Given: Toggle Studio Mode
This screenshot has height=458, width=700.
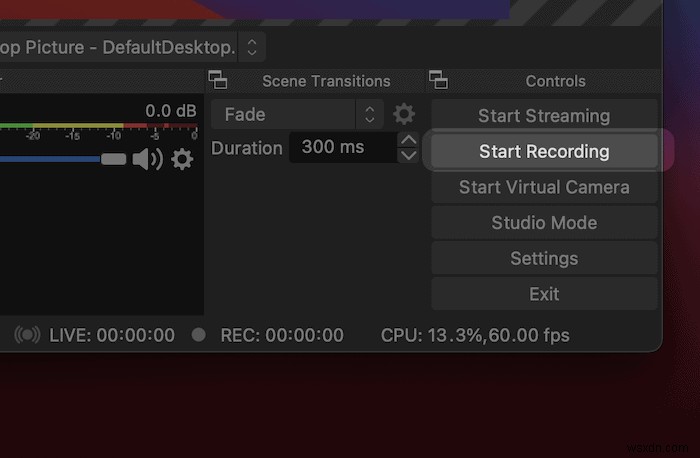Looking at the screenshot, I should click(544, 223).
